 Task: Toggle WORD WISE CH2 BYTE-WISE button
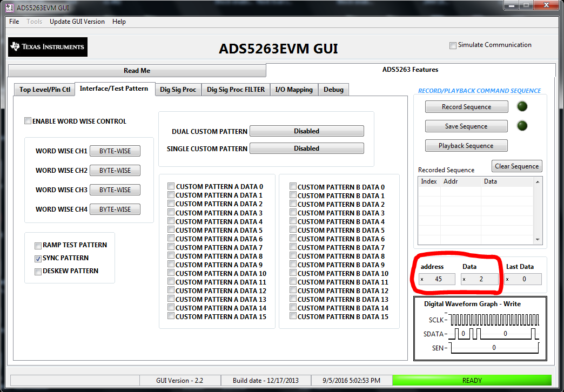115,171
